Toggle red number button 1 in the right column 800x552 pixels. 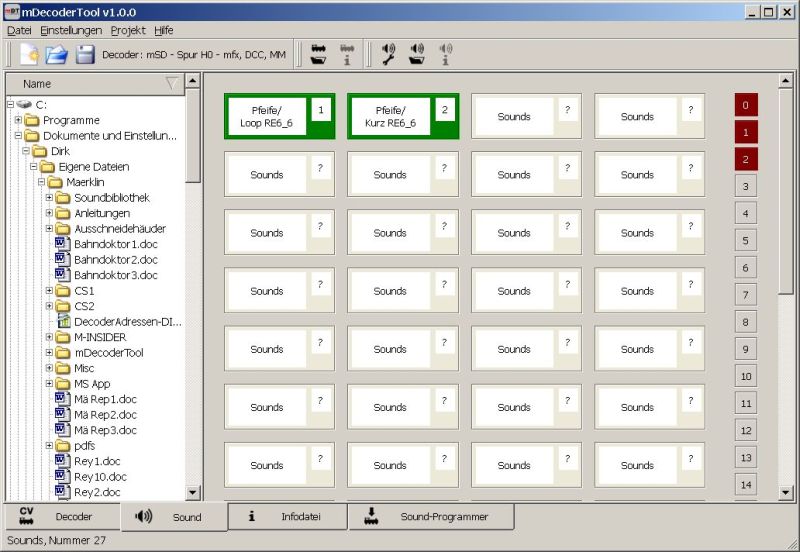tap(745, 132)
